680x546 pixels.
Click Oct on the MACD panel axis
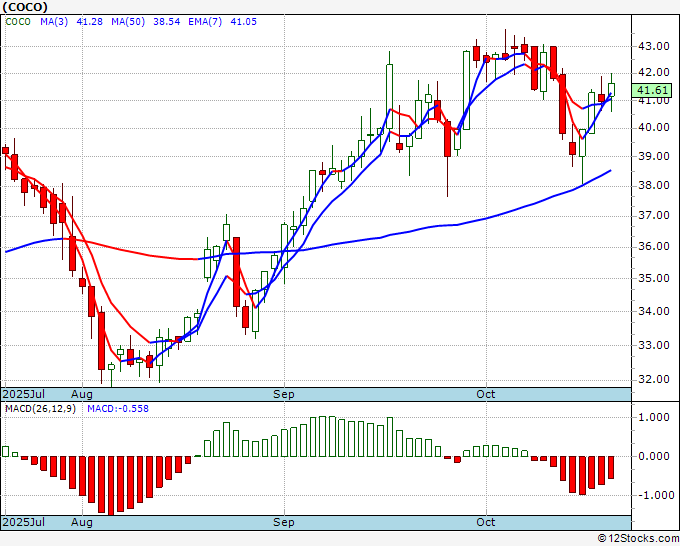(x=486, y=522)
